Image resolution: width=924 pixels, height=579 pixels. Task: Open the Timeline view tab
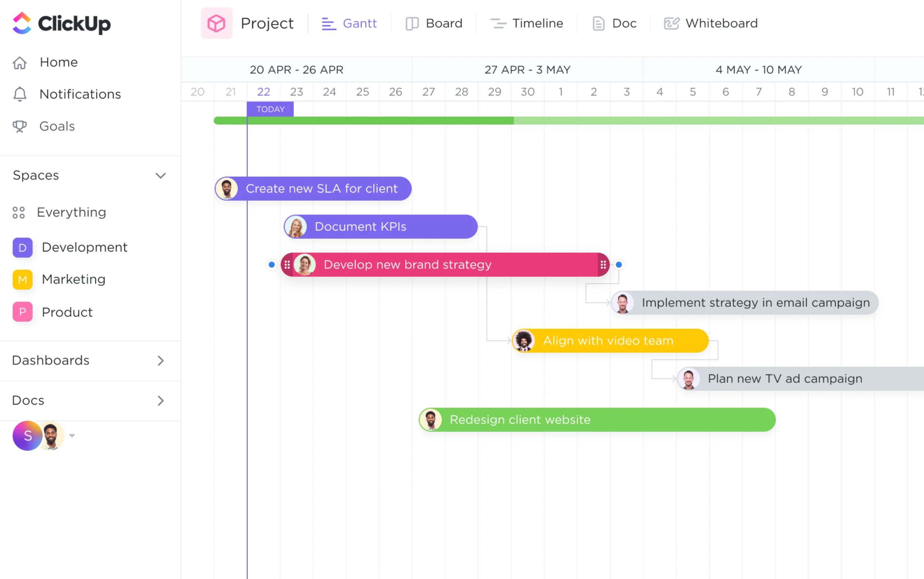[x=527, y=23]
